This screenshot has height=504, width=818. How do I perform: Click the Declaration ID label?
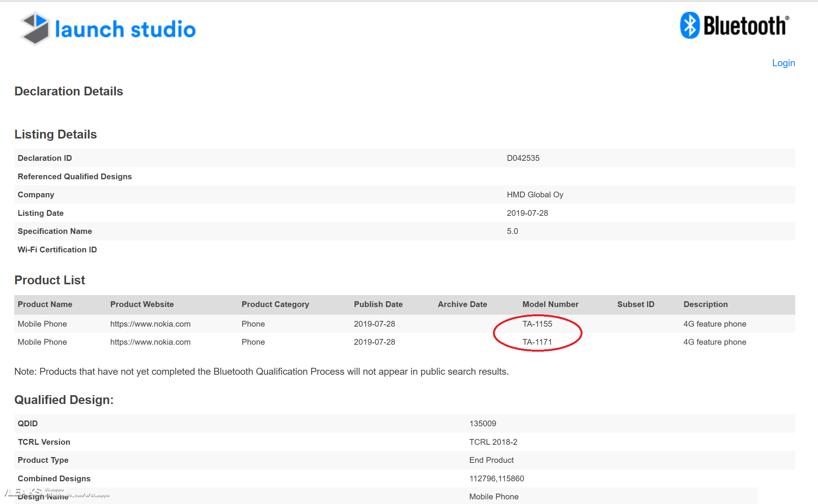pos(45,158)
